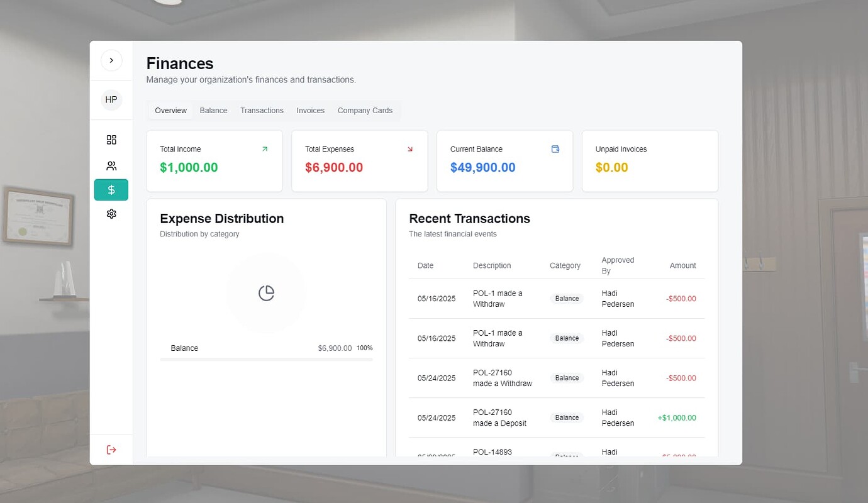Select the dollar sign Finances icon
Image resolution: width=868 pixels, height=503 pixels.
111,190
